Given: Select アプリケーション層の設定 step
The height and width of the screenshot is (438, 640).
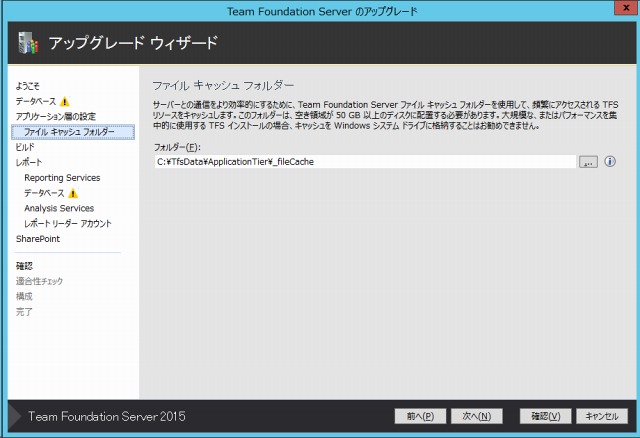Looking at the screenshot, I should pyautogui.click(x=56, y=116).
